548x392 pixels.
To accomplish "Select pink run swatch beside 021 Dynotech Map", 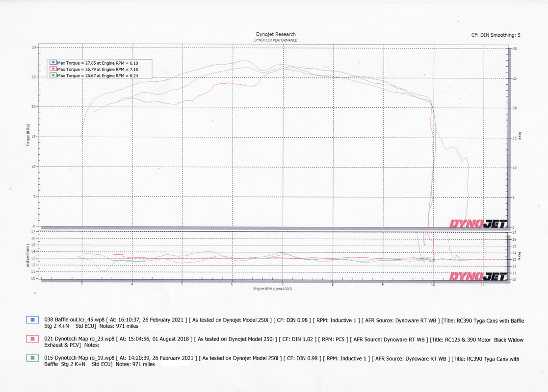I will click(32, 339).
